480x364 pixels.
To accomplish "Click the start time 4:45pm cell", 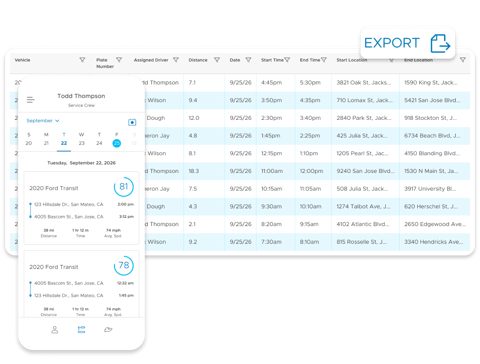I will click(x=271, y=82).
